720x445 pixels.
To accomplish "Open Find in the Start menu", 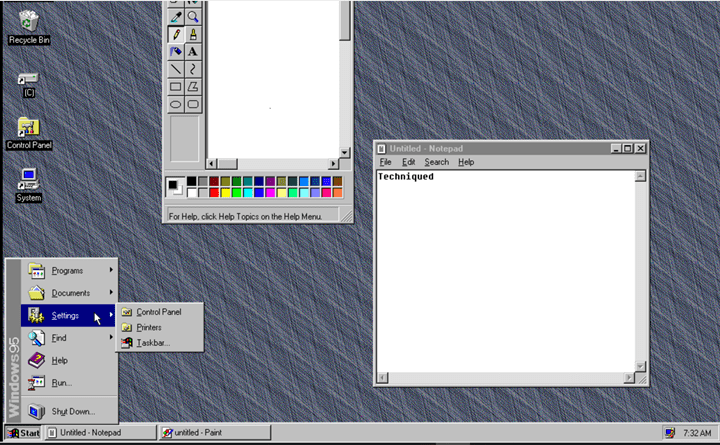I will click(69, 338).
